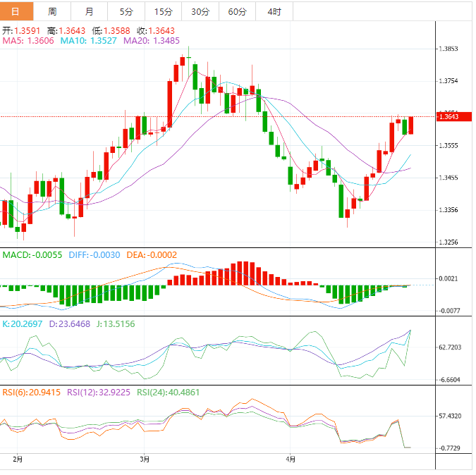
Task: Switch to the 周 weekly tab
Action: pyautogui.click(x=52, y=11)
